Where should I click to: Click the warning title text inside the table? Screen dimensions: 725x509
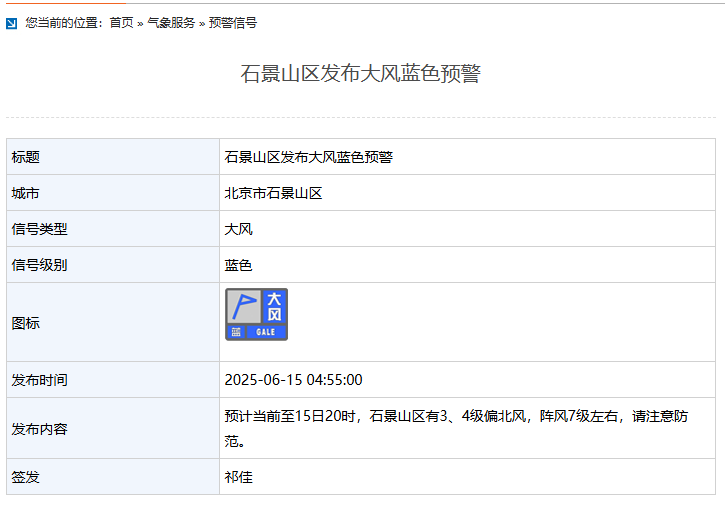309,157
